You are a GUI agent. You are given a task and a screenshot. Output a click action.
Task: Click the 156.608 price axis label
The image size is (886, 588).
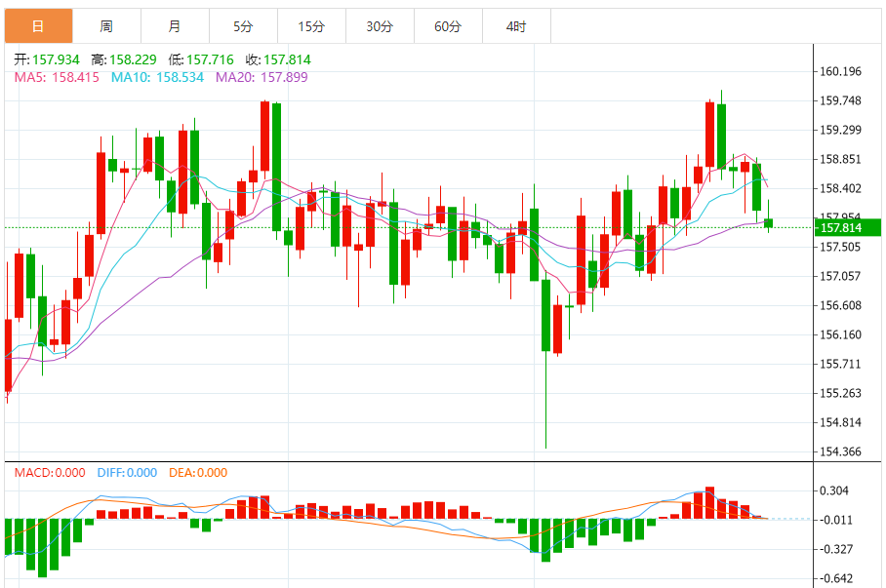point(841,305)
